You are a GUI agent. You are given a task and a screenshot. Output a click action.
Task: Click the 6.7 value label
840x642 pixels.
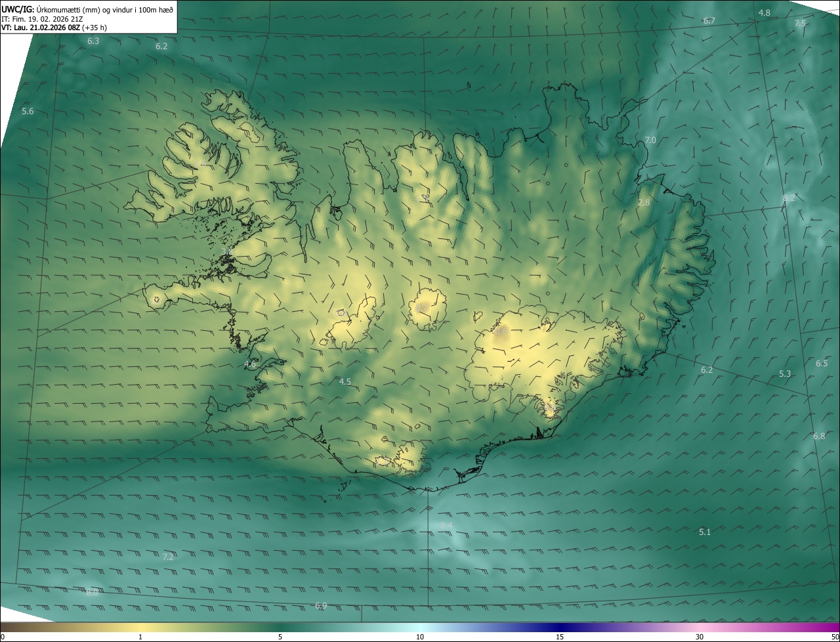coord(709,21)
